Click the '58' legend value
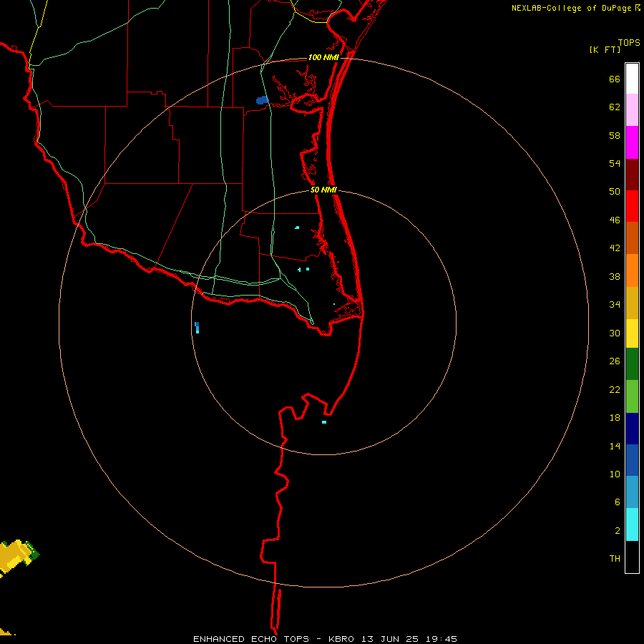The image size is (644, 644). (x=615, y=135)
